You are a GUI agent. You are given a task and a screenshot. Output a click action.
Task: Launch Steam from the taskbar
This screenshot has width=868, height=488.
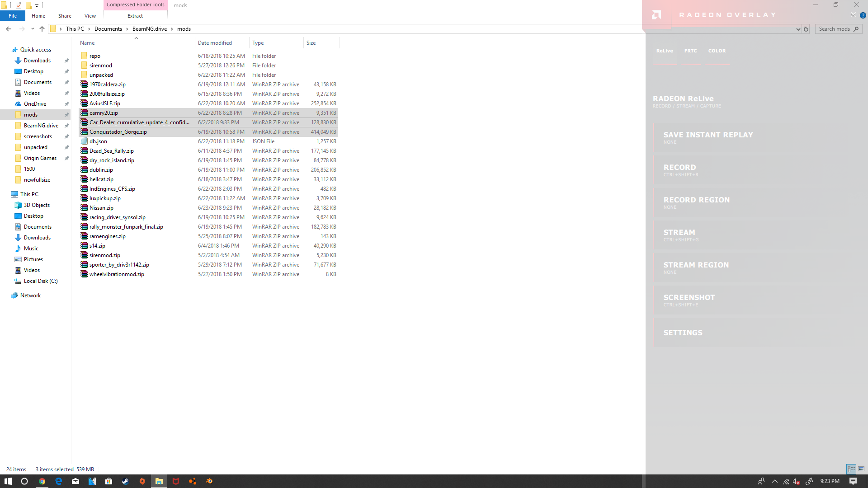[x=126, y=481]
